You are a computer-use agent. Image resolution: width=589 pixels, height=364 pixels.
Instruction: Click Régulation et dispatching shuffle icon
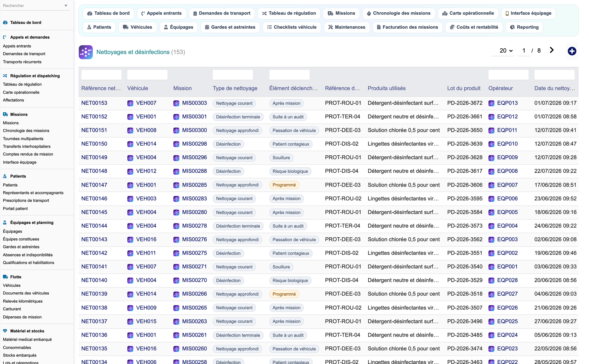pos(5,76)
